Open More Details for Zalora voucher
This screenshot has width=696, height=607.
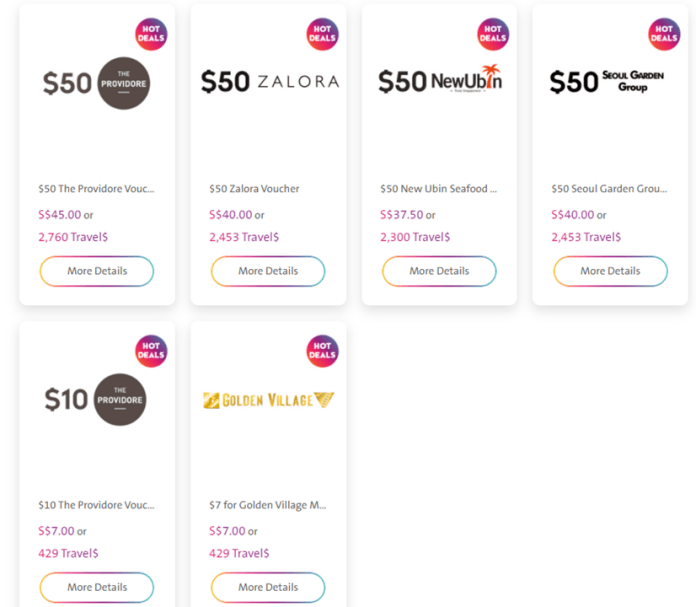point(268,271)
